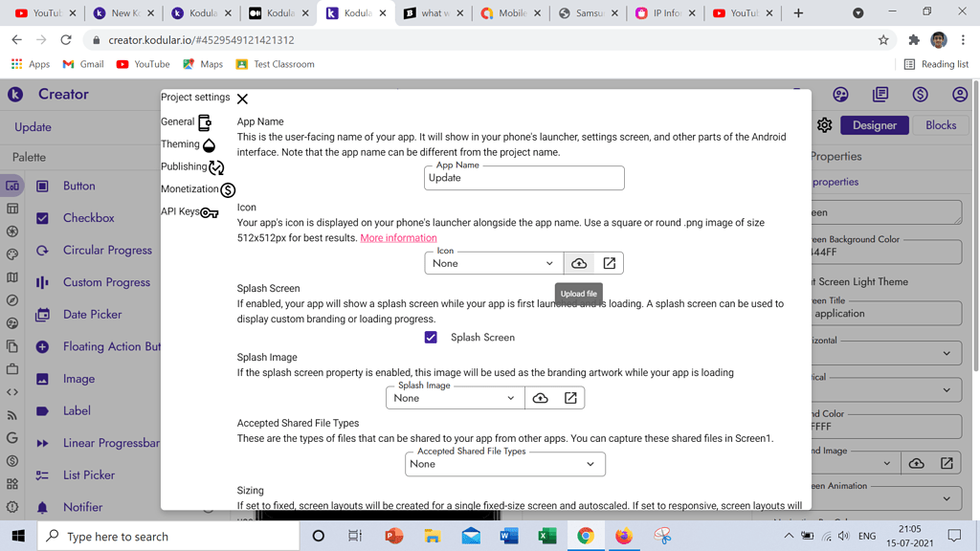Open the User Interface palette category icon
The image size is (980, 551).
[11, 186]
